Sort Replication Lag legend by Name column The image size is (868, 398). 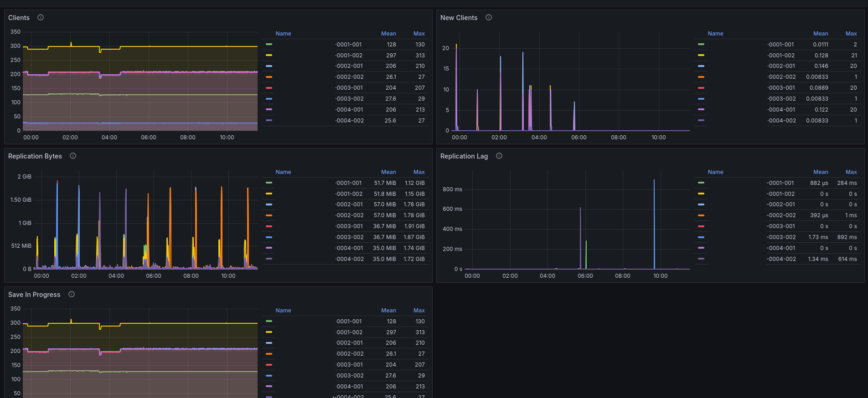pyautogui.click(x=715, y=172)
